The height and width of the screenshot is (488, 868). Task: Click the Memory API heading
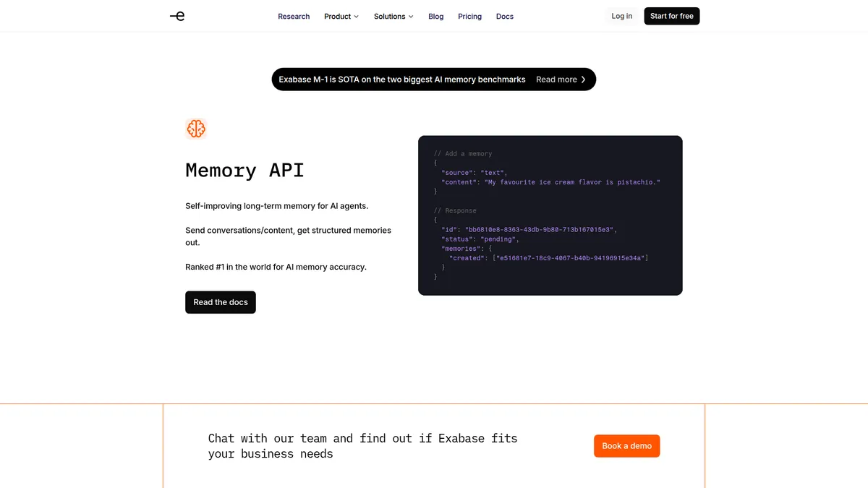tap(244, 170)
